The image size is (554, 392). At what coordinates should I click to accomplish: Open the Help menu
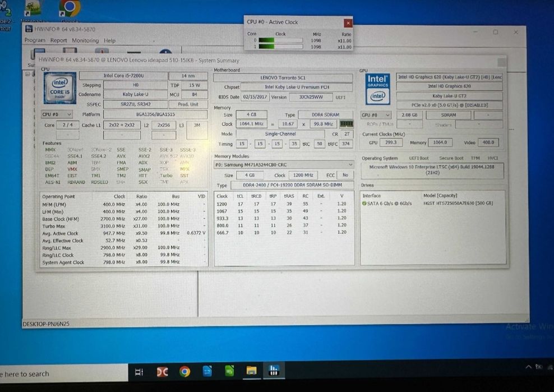tap(109, 40)
